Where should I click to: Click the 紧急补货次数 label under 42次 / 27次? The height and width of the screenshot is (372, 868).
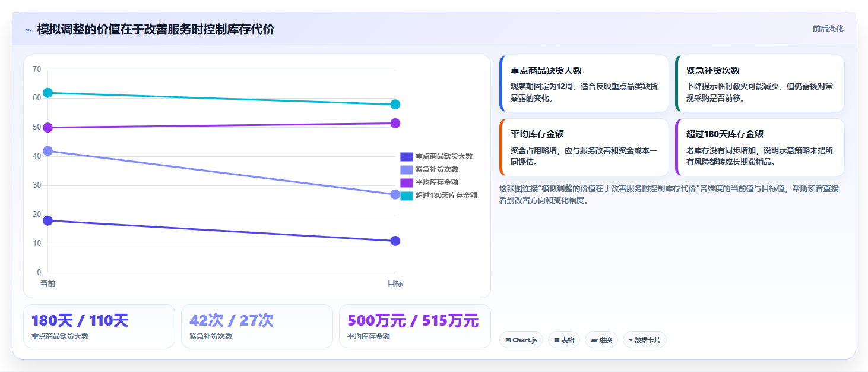point(211,336)
